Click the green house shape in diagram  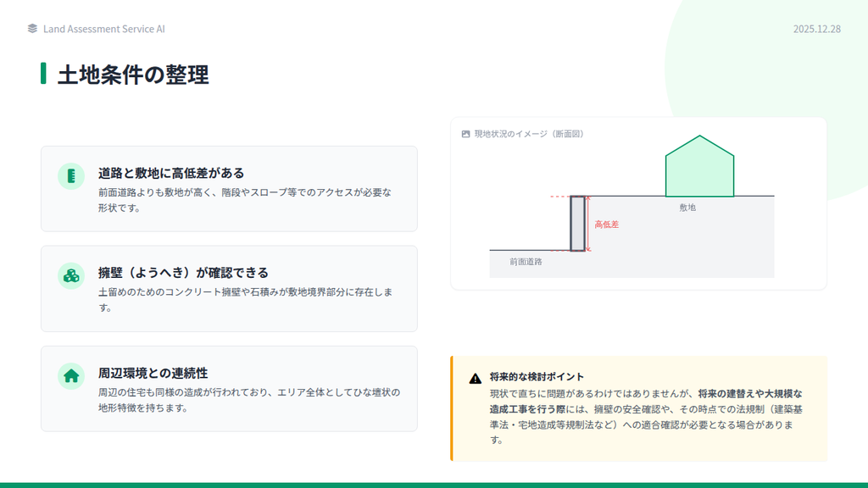699,169
